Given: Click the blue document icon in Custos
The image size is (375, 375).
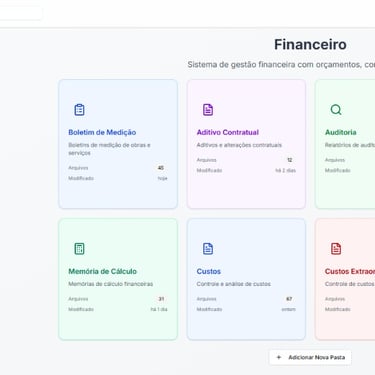Looking at the screenshot, I should tap(208, 249).
